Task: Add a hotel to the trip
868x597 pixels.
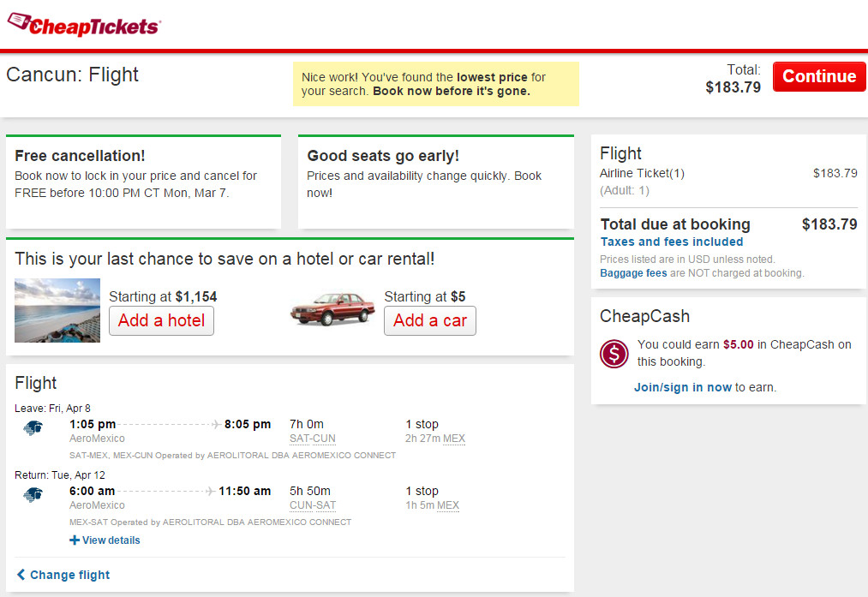Action: tap(162, 321)
